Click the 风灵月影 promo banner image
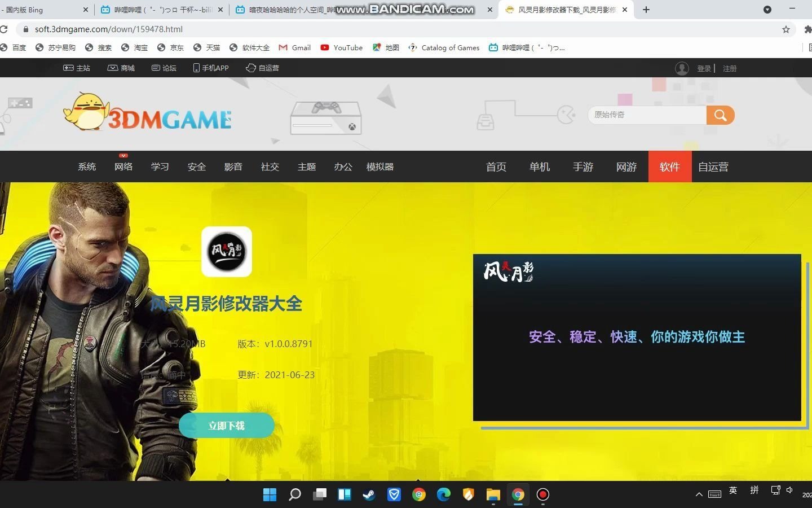This screenshot has width=812, height=508. click(637, 338)
